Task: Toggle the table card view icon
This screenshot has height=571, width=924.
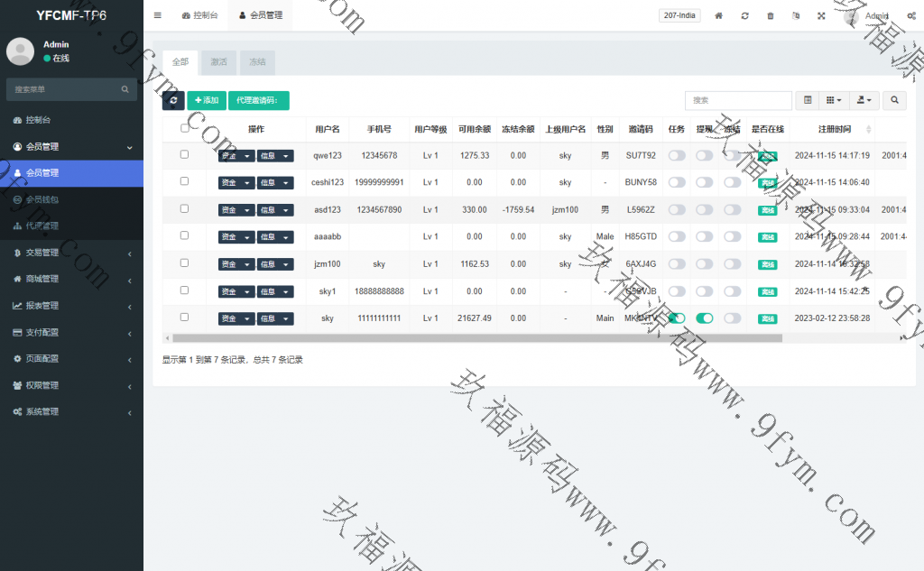Action: pos(808,100)
